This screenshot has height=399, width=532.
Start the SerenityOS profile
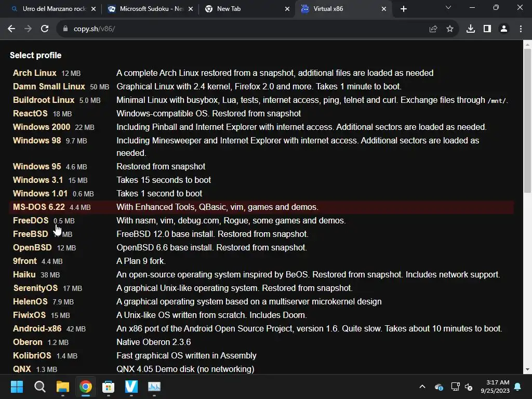(35, 288)
